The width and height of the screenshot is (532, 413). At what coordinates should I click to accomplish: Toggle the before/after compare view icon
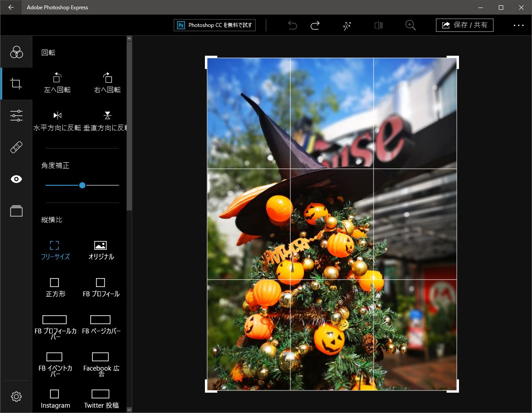pyautogui.click(x=378, y=25)
